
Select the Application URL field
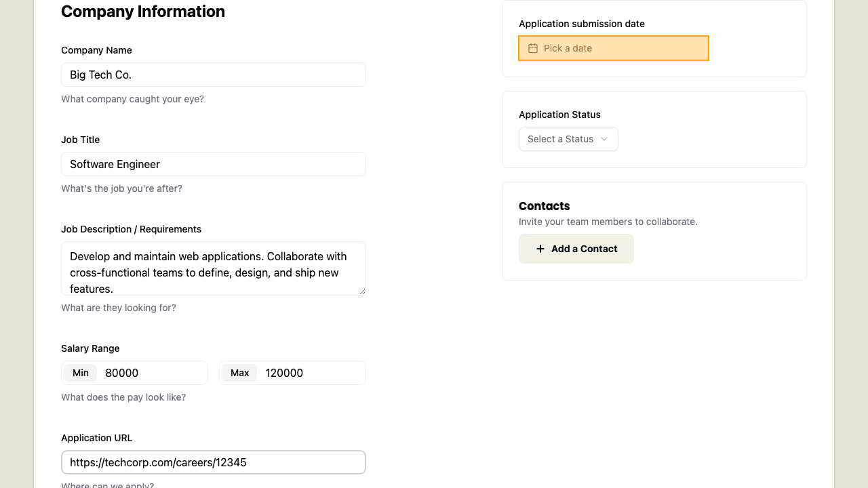(x=213, y=462)
